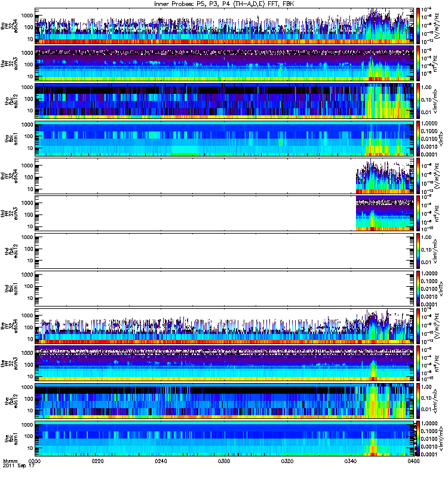This screenshot has height=478, width=448.
Task: Click the thd fff scm3 data burst near 0345
Action: point(385,215)
